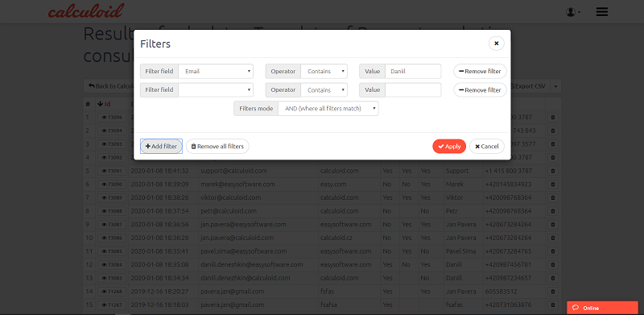This screenshot has height=315, width=644.
Task: Click the empty second Value input field
Action: (413, 90)
